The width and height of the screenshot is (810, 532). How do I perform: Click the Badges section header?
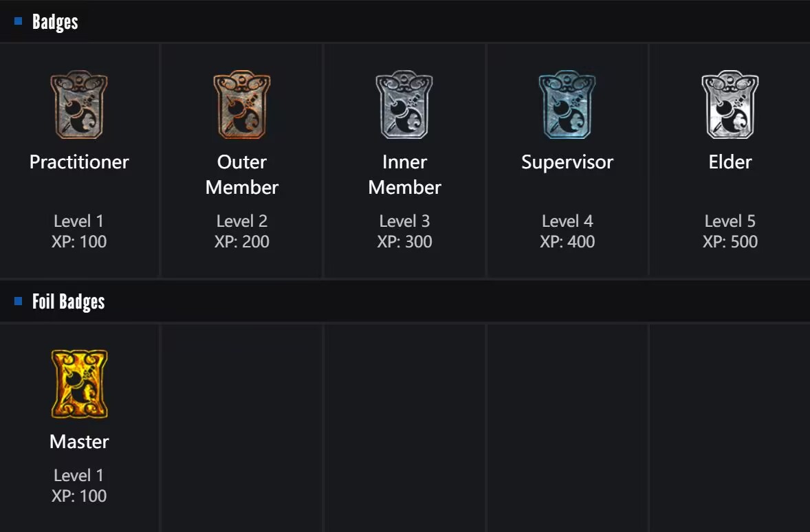(x=55, y=22)
